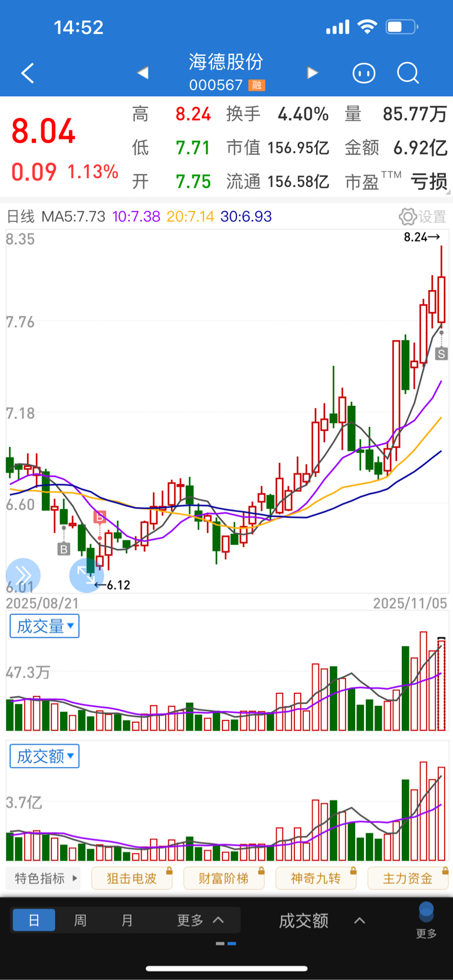Tap the lock icon on 财富阶梯

click(x=261, y=871)
